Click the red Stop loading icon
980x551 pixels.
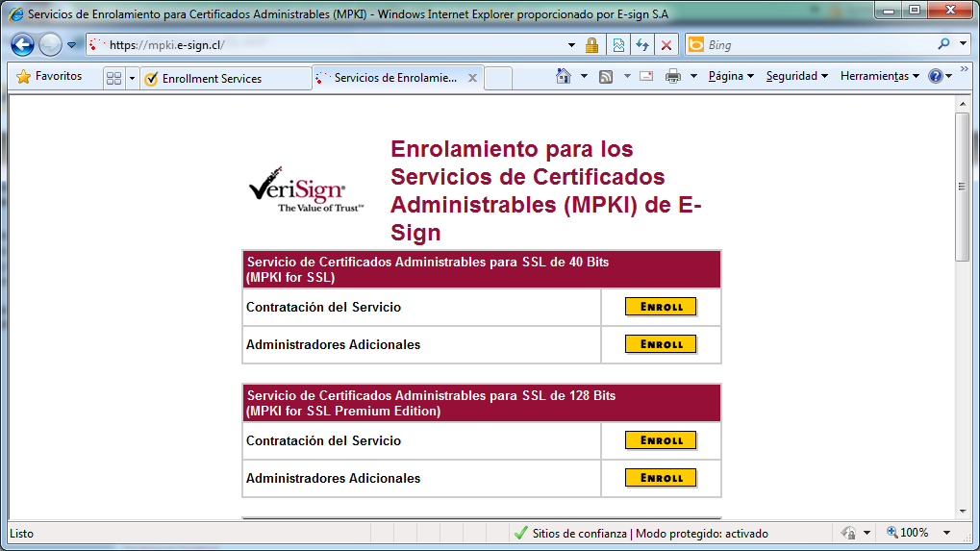point(666,45)
